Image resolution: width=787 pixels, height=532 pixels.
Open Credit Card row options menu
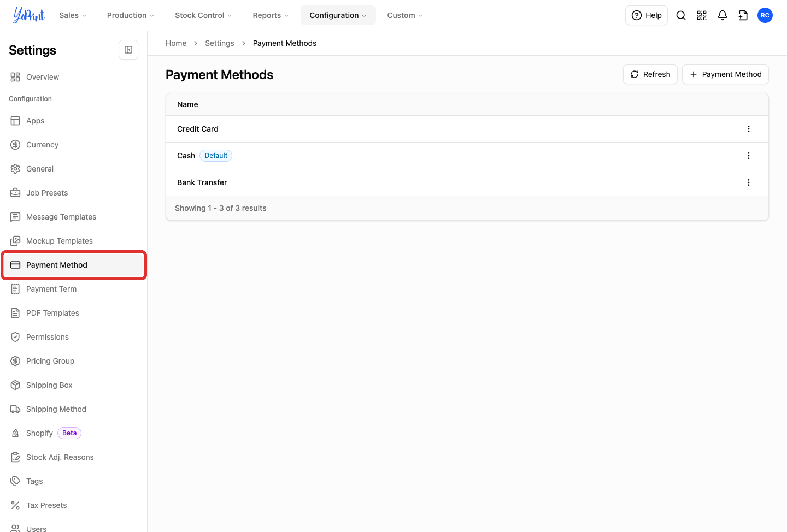coord(749,129)
